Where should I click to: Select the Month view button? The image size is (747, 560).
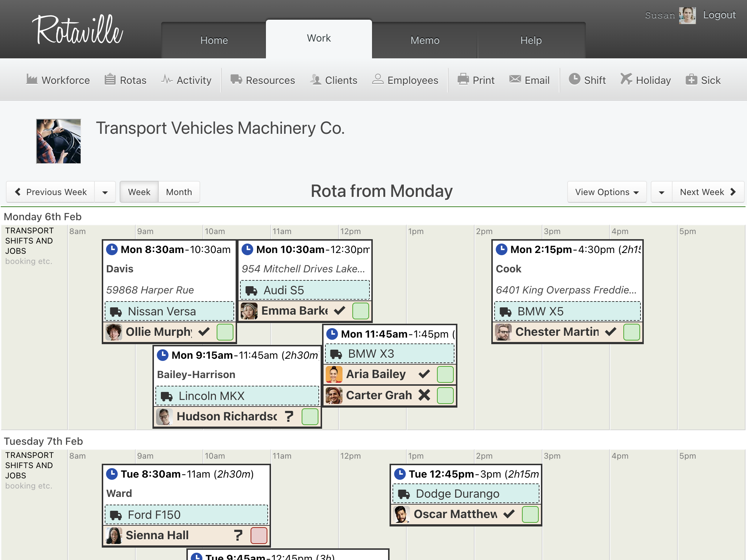point(179,192)
